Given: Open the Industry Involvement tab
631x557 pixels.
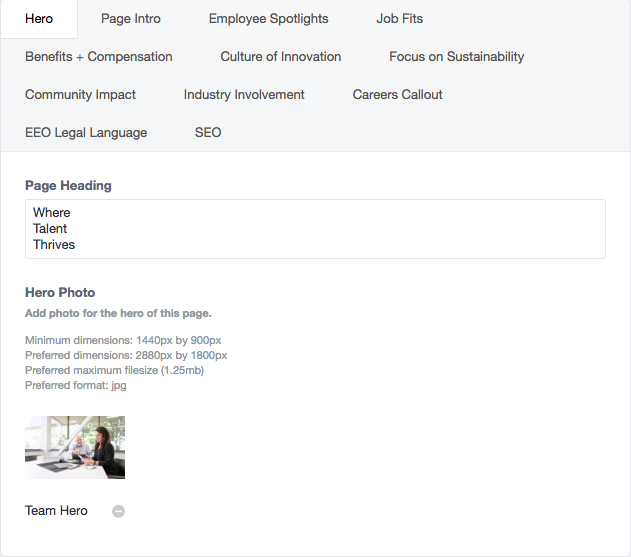Looking at the screenshot, I should click(x=244, y=95).
